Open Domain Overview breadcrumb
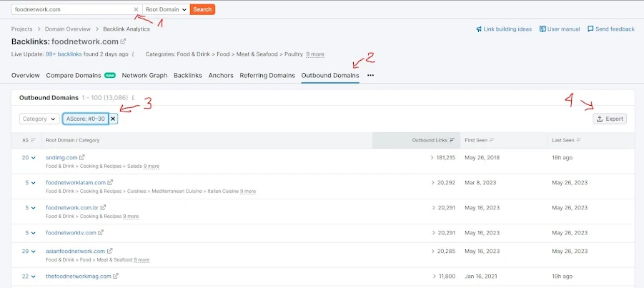The height and width of the screenshot is (288, 644). pyautogui.click(x=68, y=29)
